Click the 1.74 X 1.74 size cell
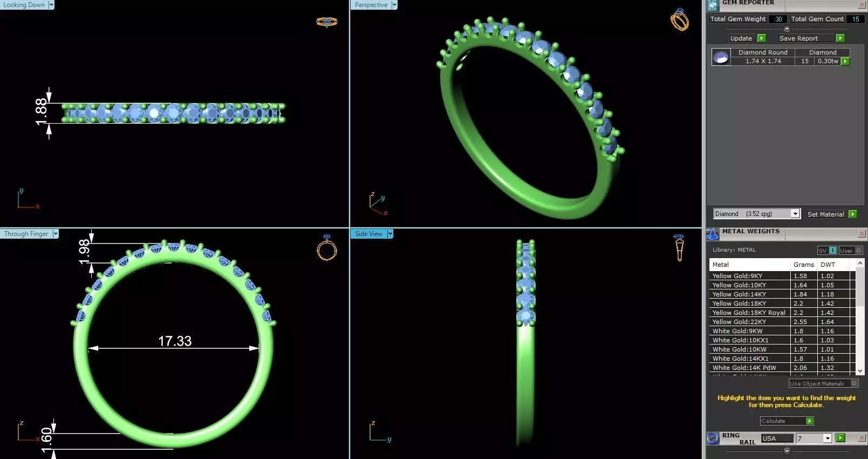868x459 pixels. tap(763, 62)
